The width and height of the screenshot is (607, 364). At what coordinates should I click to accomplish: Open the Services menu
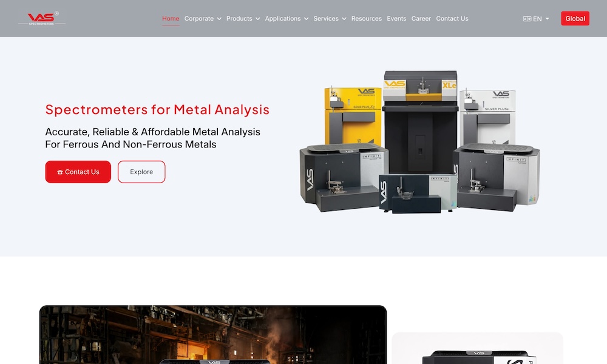pos(326,19)
